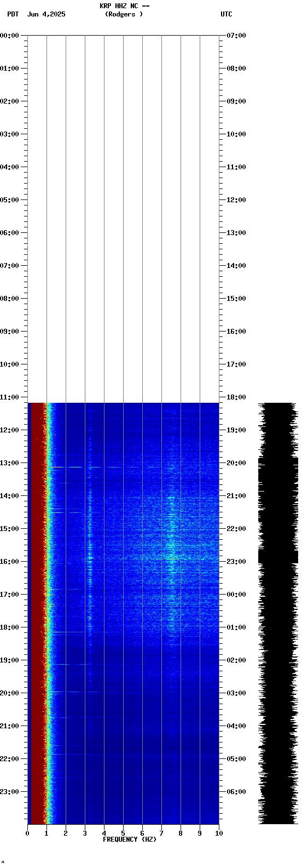This screenshot has width=302, height=868.
Task: Click the '5' frequency axis tick label
Action: 123,833
